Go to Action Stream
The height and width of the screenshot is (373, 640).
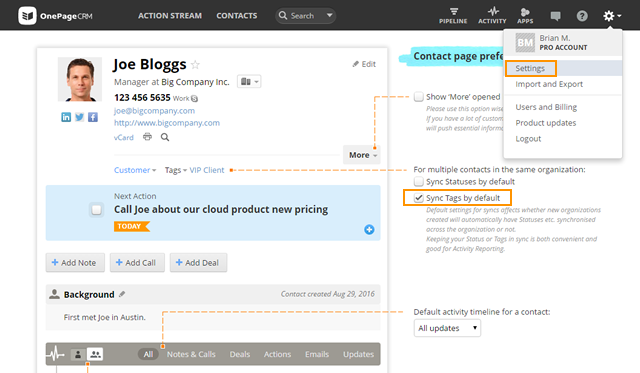(x=170, y=16)
